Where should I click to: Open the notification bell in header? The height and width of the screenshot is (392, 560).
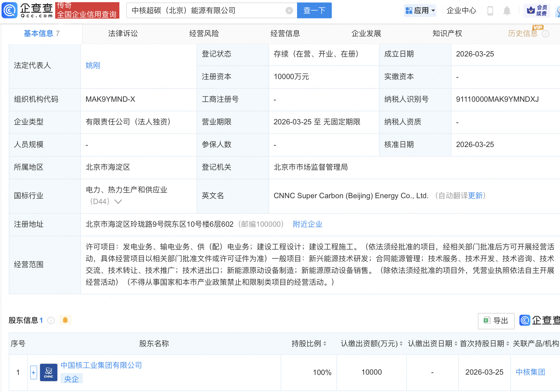(x=507, y=11)
